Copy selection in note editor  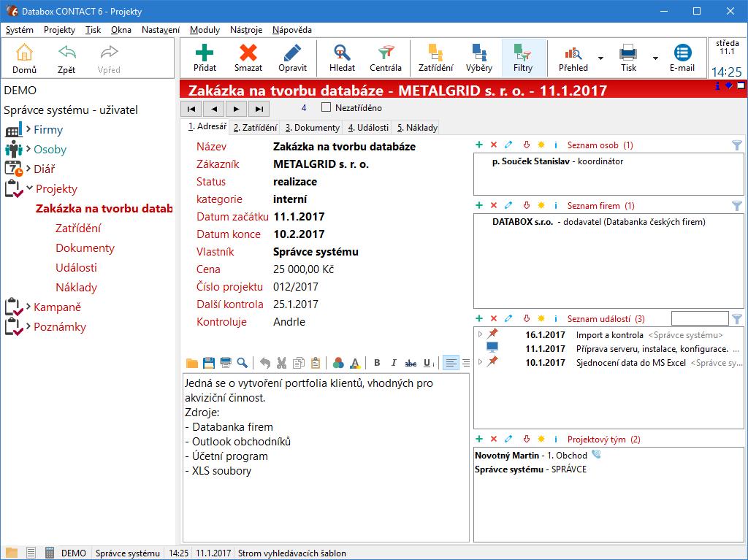299,363
